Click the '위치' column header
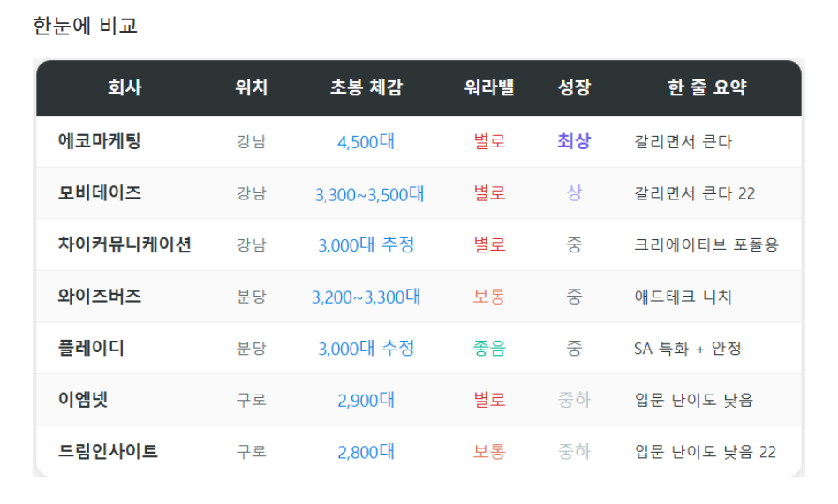 coord(251,87)
